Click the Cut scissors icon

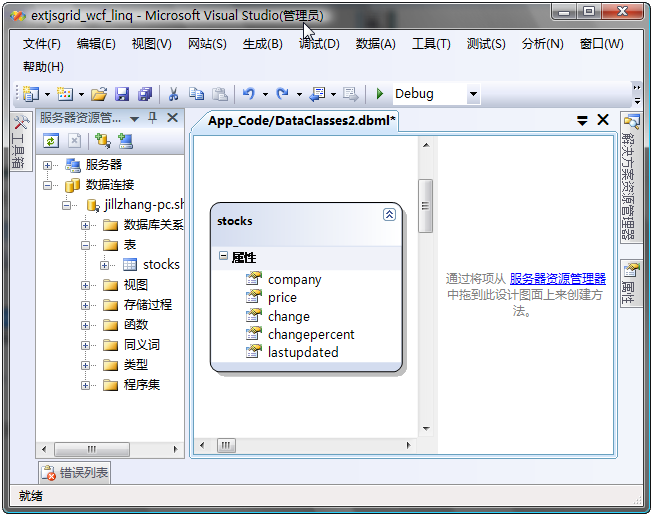(173, 94)
